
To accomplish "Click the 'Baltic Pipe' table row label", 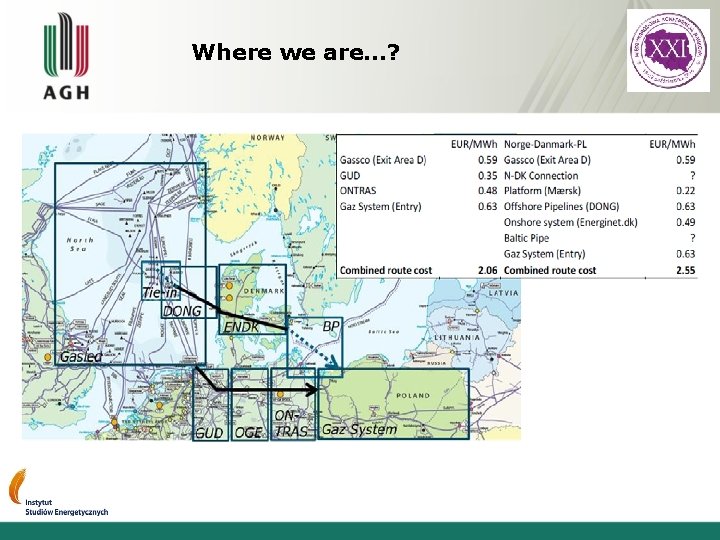I will click(x=526, y=238).
